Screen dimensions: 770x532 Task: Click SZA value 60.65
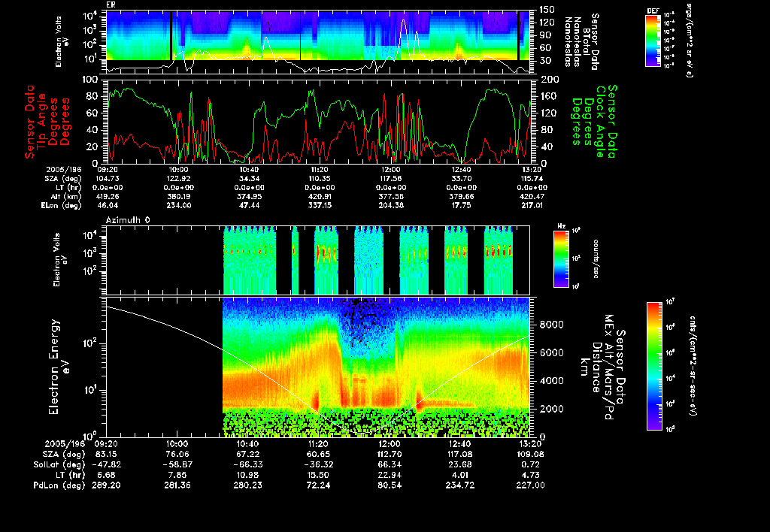318,455
